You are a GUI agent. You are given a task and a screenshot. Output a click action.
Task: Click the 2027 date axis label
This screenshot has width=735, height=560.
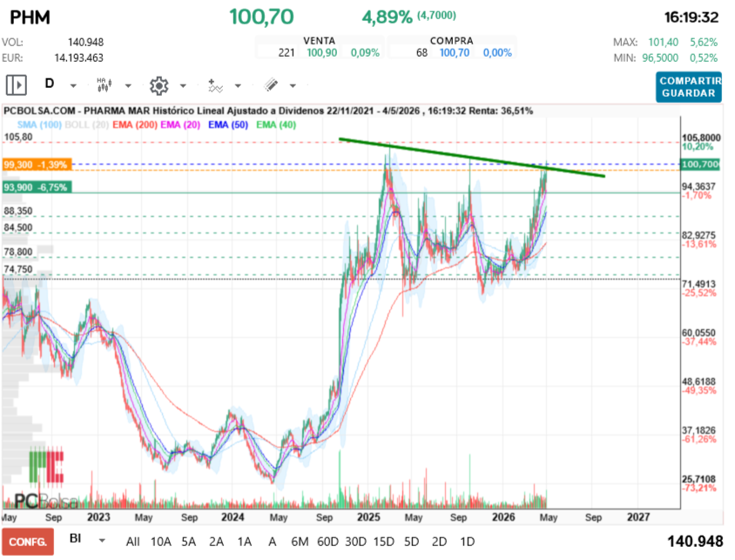click(638, 516)
